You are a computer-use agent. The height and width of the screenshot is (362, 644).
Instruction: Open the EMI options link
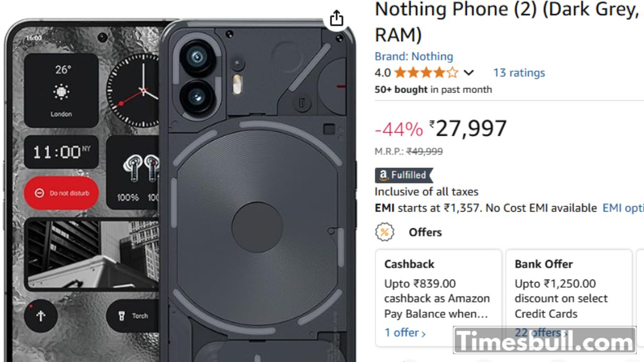point(623,208)
